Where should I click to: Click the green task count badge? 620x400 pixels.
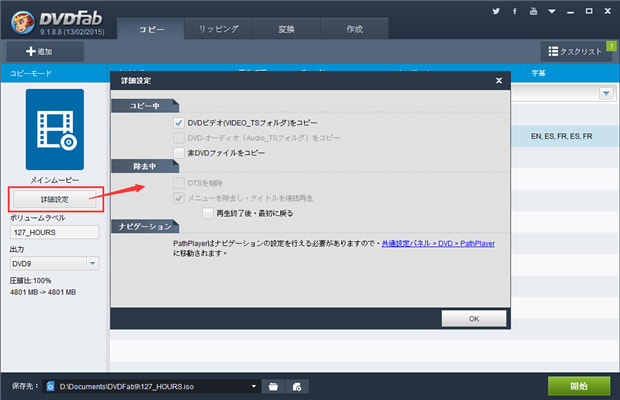tap(611, 46)
